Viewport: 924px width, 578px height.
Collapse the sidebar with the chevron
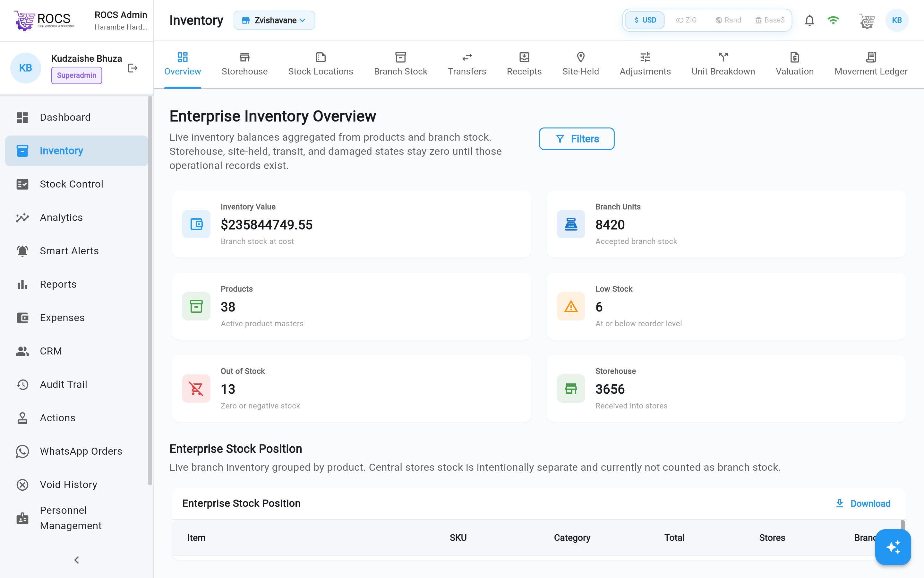[76, 560]
